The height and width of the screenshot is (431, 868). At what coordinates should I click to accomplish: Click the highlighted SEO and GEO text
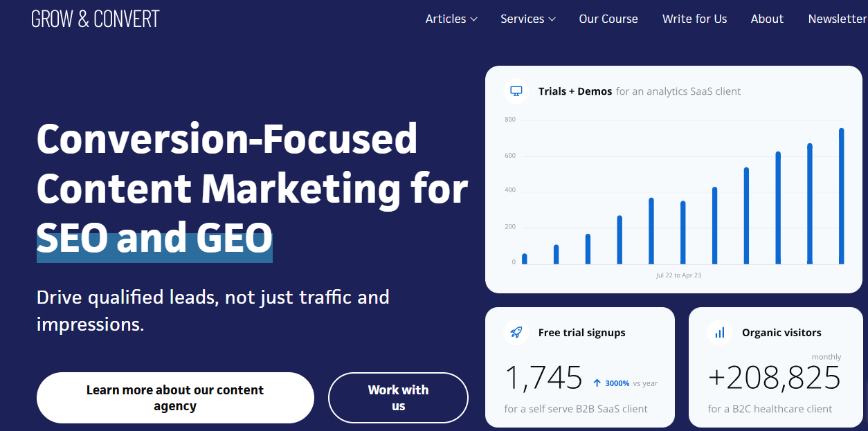154,239
